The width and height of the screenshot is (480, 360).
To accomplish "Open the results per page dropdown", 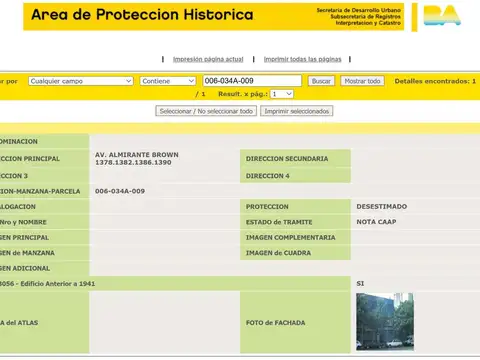I will pos(282,94).
